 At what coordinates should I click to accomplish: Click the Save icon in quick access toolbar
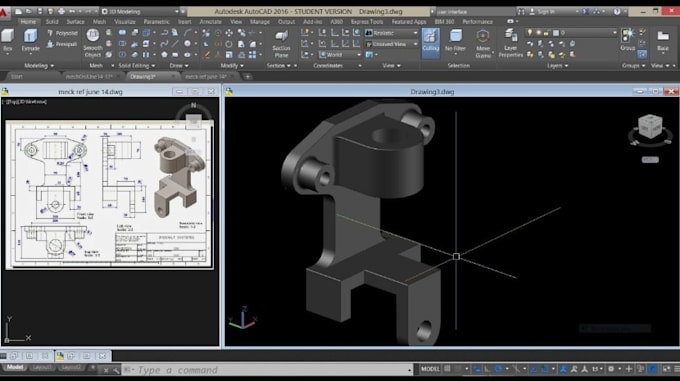pos(39,12)
